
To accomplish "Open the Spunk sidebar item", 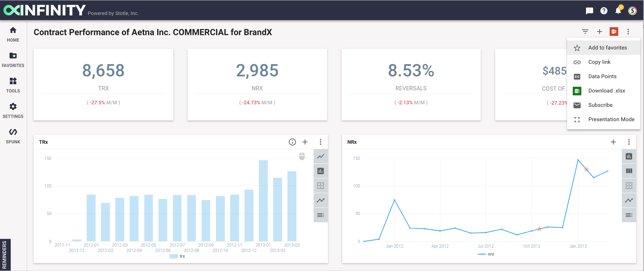I will click(13, 136).
